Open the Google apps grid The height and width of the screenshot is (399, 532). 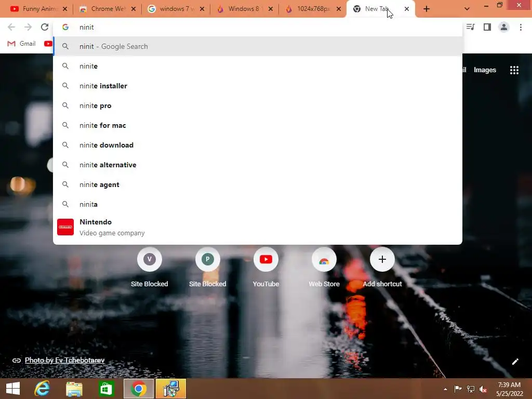pos(514,70)
